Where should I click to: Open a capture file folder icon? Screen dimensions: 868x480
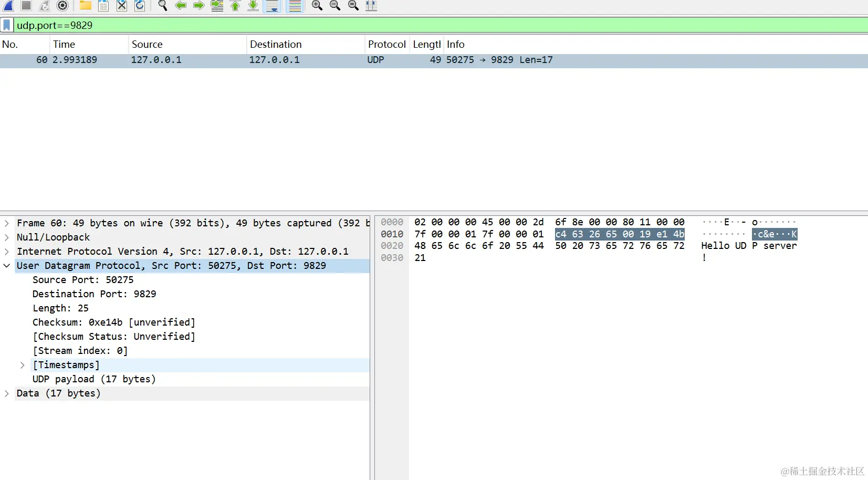point(85,5)
